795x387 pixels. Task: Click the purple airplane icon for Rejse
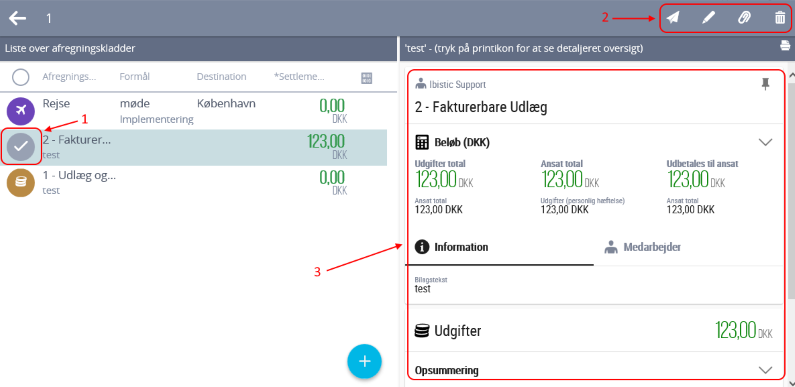(x=21, y=111)
